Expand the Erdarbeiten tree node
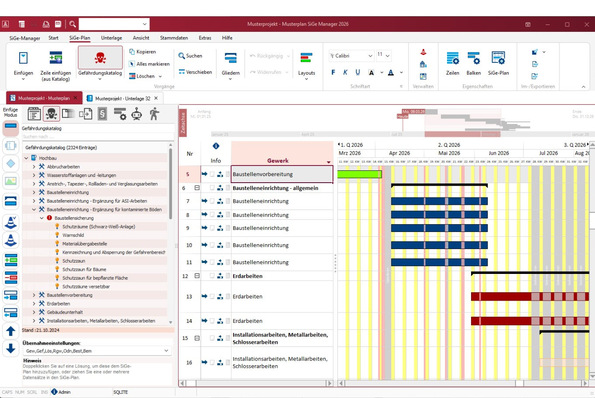Viewport: 595px width, 398px height. pos(34,304)
